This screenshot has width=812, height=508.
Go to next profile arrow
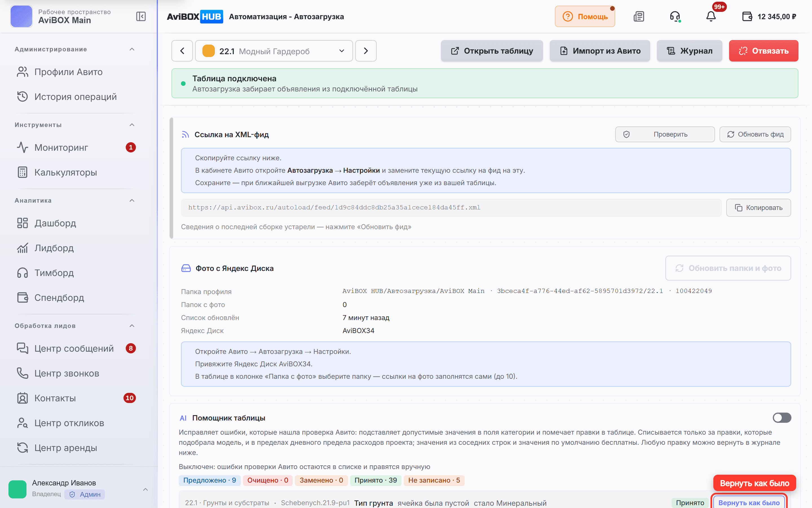click(366, 51)
